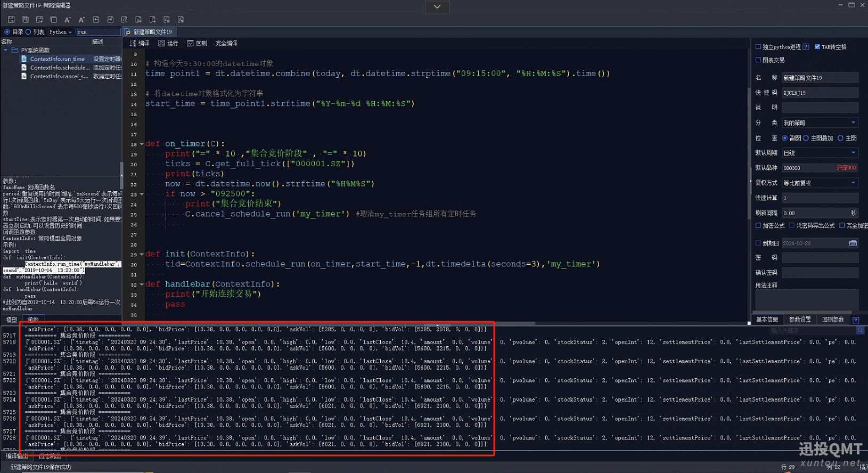Click the square copy icon in toolbar
This screenshot has width=868, height=473.
click(53, 20)
